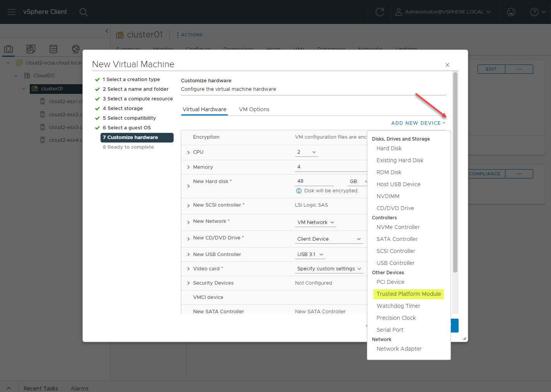
Task: Expand the Memory hardware row
Action: pos(188,167)
